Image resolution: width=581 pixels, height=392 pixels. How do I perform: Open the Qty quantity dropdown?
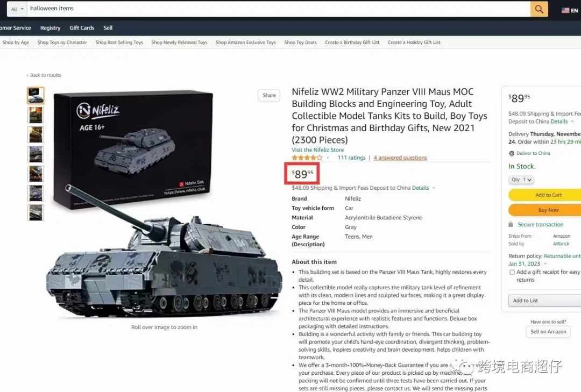point(521,180)
